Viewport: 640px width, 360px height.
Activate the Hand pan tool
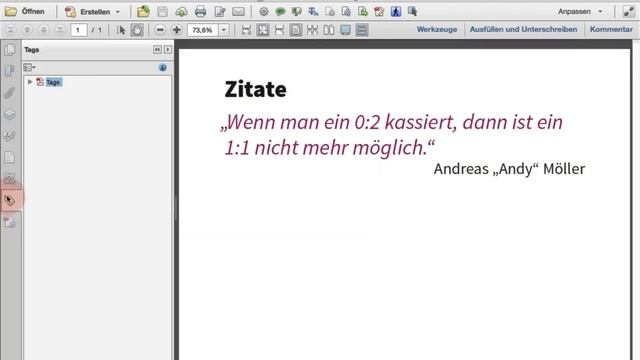coord(137,30)
